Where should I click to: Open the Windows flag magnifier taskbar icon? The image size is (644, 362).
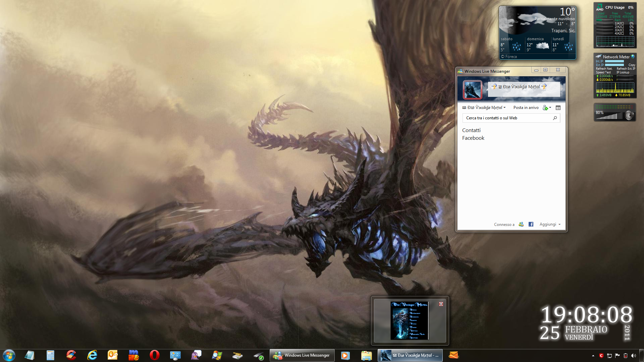[217, 355]
